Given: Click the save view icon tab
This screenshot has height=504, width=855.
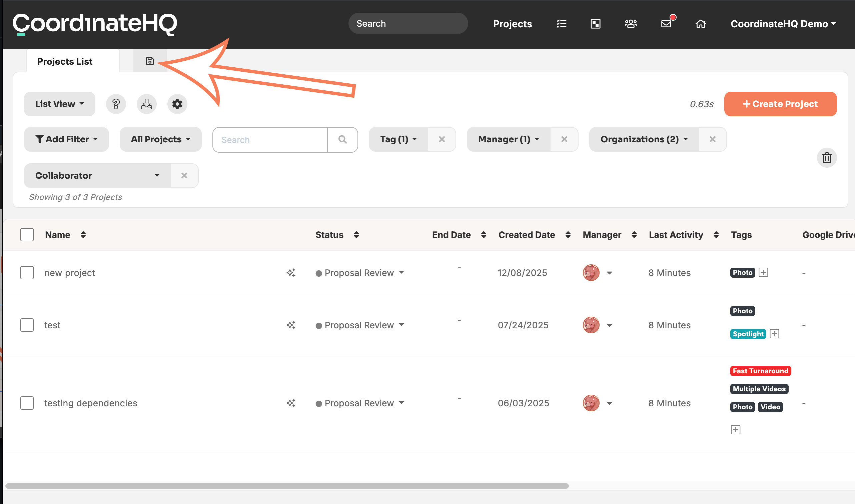Looking at the screenshot, I should point(150,61).
